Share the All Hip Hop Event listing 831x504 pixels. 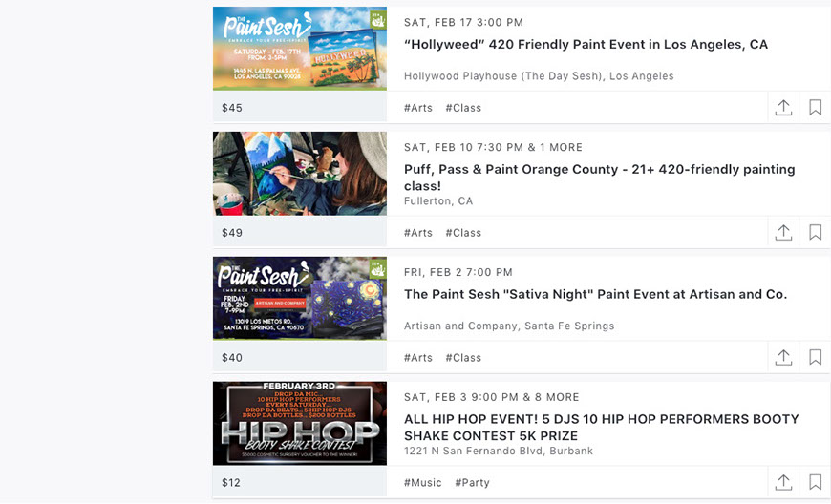[783, 483]
